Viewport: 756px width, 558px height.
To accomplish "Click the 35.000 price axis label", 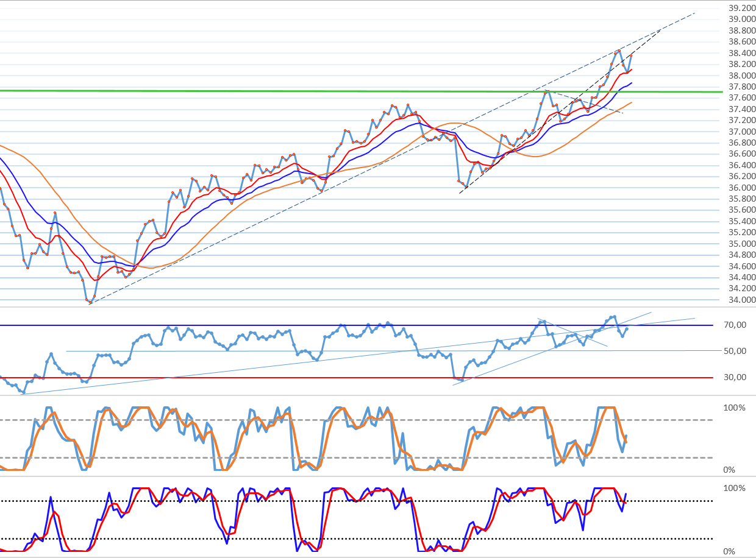I will coord(743,244).
